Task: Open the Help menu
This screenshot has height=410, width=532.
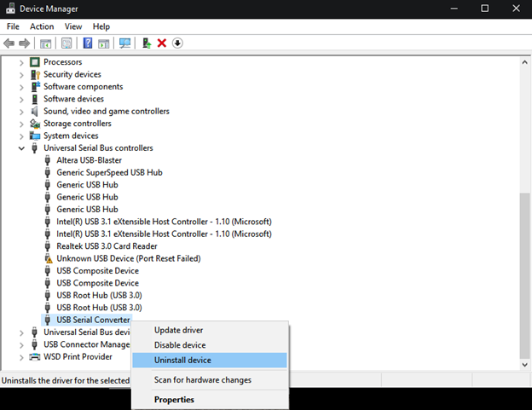Action: coord(101,26)
